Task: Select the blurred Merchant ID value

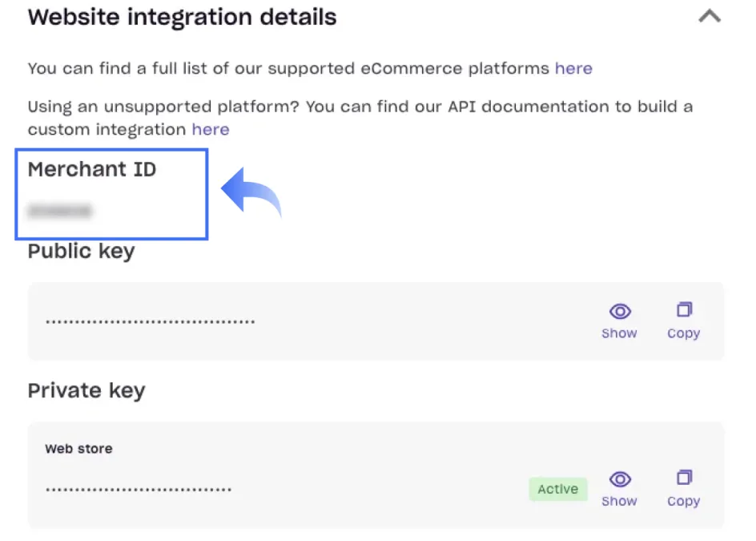Action: tap(60, 212)
